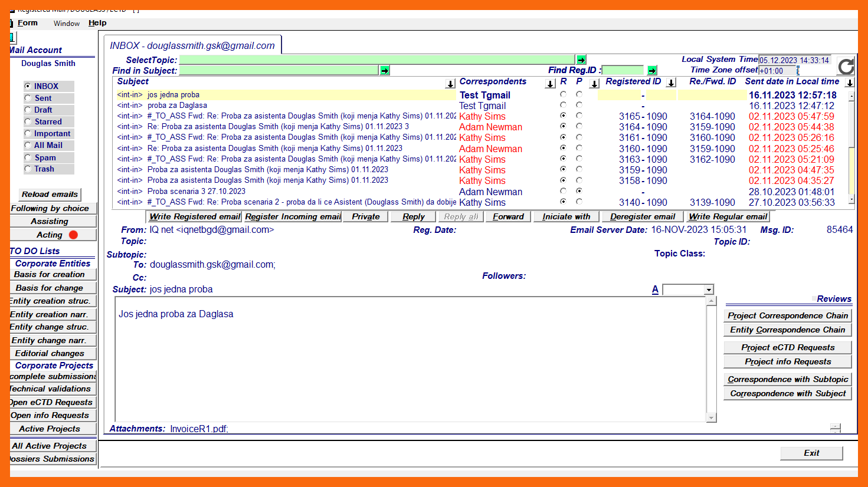Image resolution: width=868 pixels, height=487 pixels.
Task: Click the green arrow next to SelectTopic field
Action: click(x=581, y=60)
